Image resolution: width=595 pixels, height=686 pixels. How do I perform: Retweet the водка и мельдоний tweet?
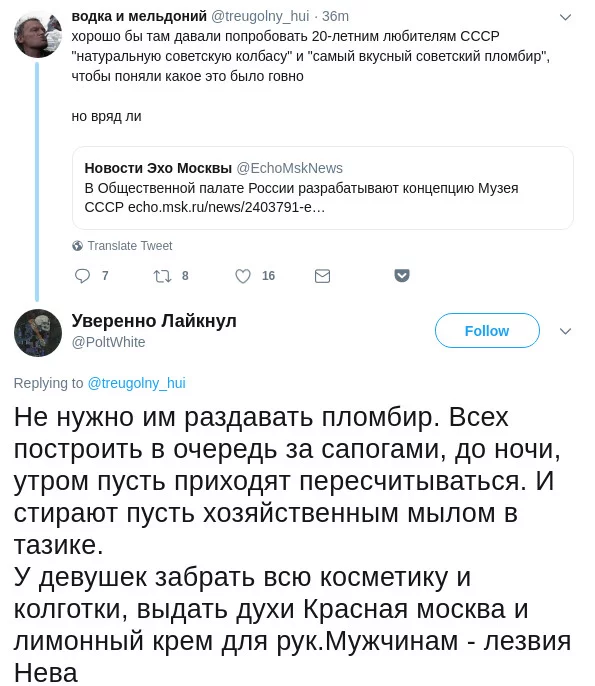(162, 276)
